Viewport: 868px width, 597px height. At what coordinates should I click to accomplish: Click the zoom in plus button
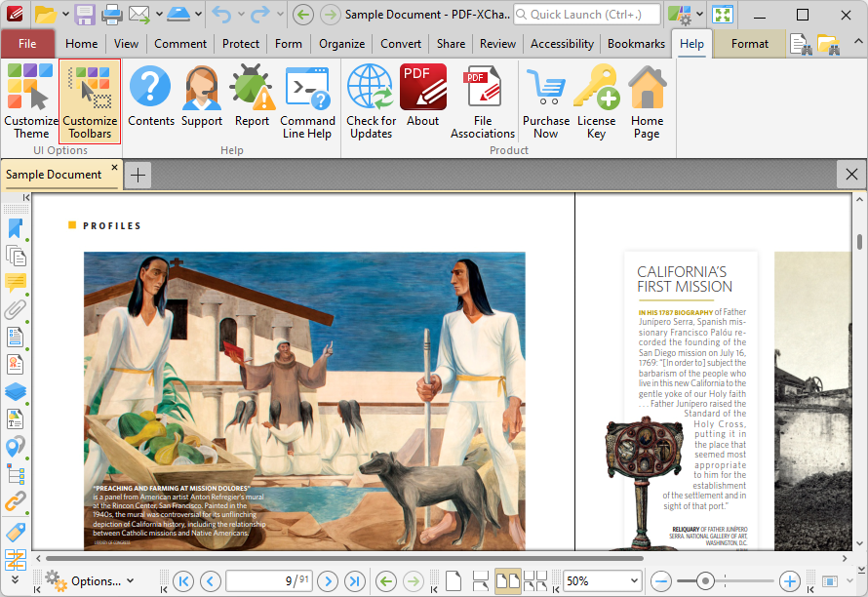click(x=789, y=581)
